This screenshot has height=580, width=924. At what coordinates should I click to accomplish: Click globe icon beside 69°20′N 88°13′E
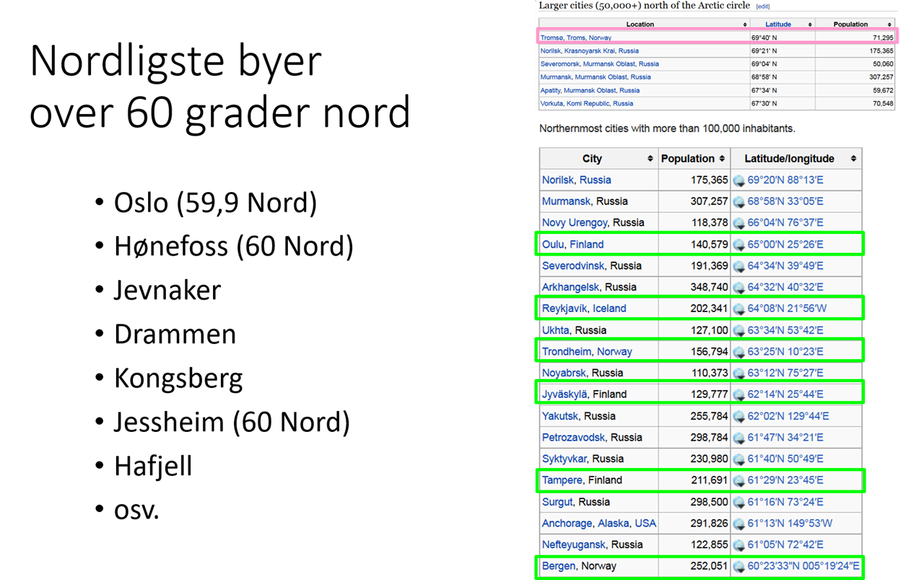coord(739,181)
